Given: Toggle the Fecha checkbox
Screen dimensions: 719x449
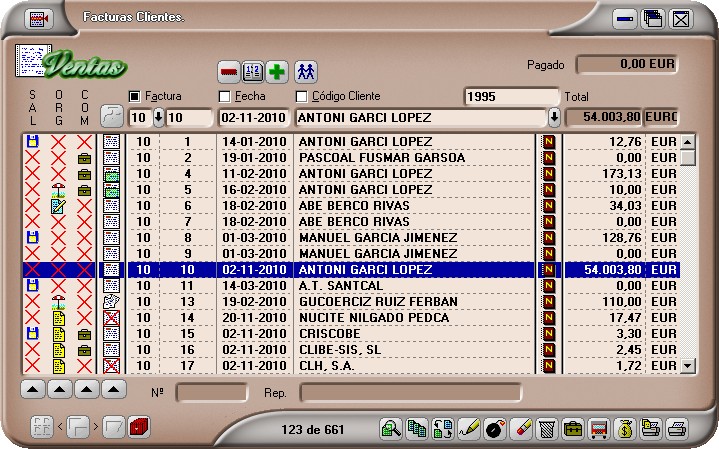Looking at the screenshot, I should tap(224, 96).
